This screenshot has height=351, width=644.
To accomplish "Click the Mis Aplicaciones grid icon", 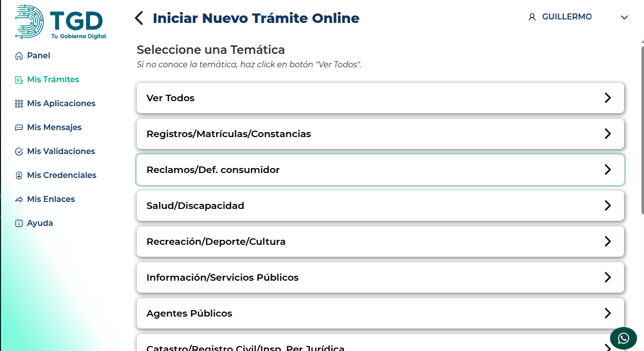I will 19,104.
